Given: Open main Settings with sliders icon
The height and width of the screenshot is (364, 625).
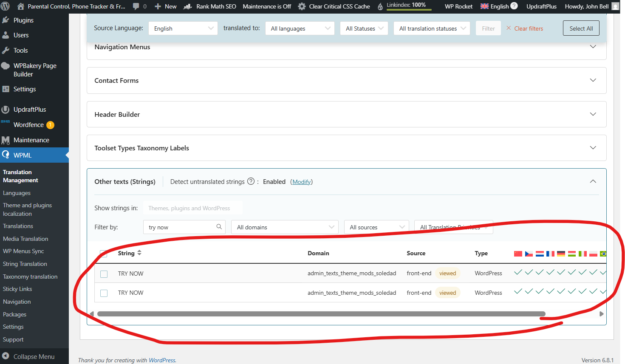Looking at the screenshot, I should pyautogui.click(x=24, y=89).
